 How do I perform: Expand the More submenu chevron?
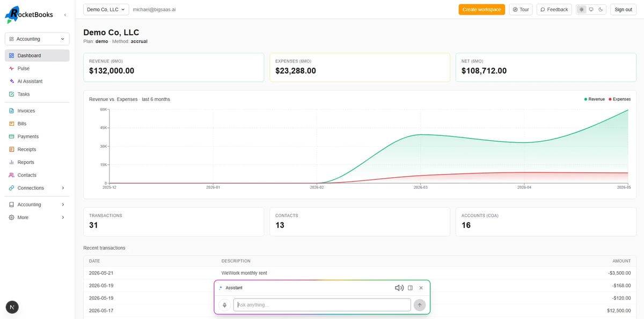63,218
